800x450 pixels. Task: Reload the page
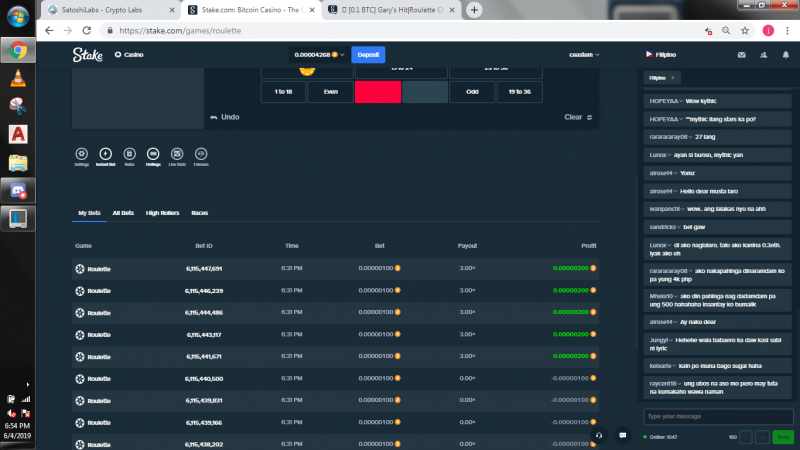pyautogui.click(x=87, y=31)
